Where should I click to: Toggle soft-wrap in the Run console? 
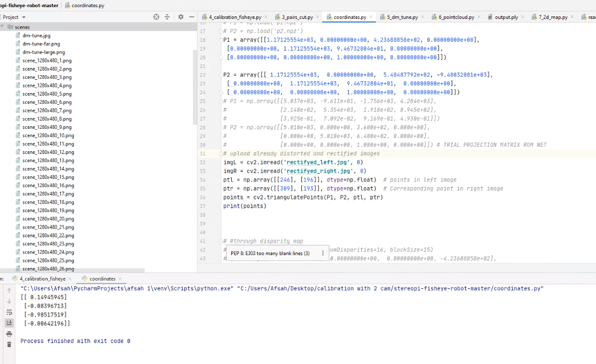tap(9, 312)
